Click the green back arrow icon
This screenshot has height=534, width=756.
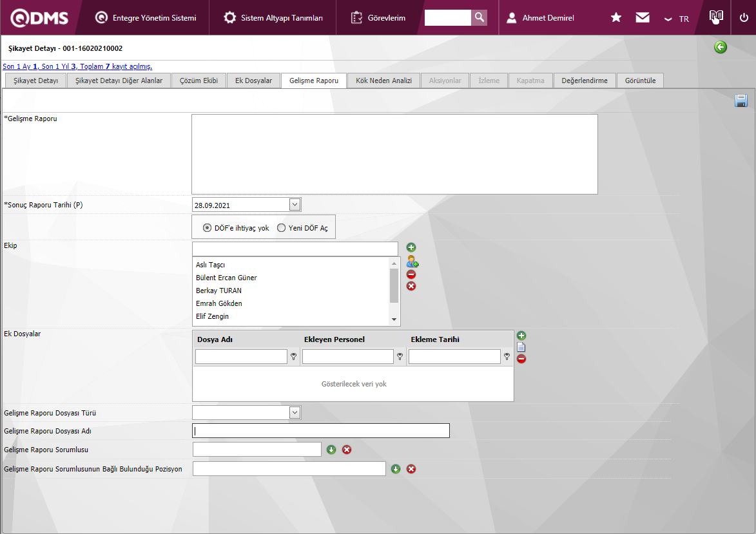click(720, 47)
